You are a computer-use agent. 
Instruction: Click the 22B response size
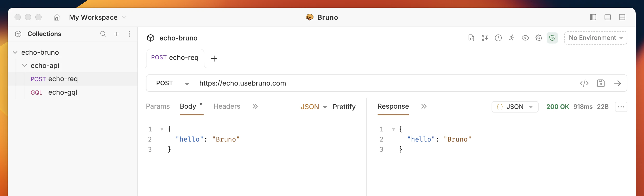[x=603, y=107]
